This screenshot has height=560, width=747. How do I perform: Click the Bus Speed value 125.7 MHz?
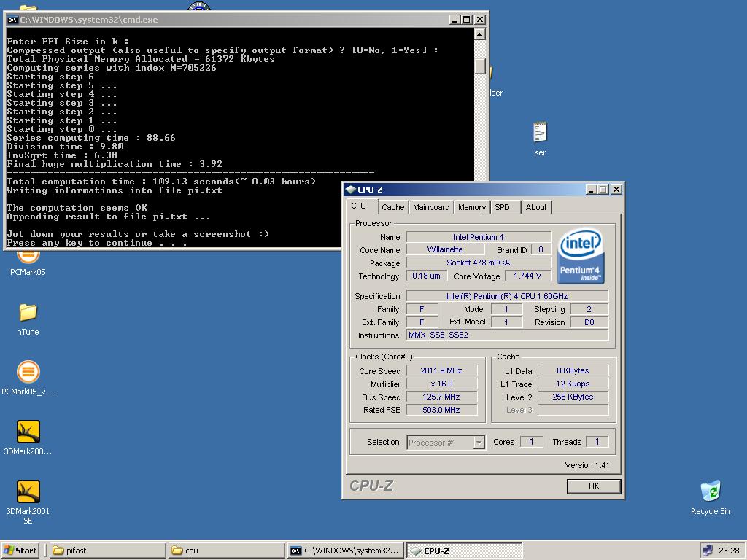tap(441, 397)
